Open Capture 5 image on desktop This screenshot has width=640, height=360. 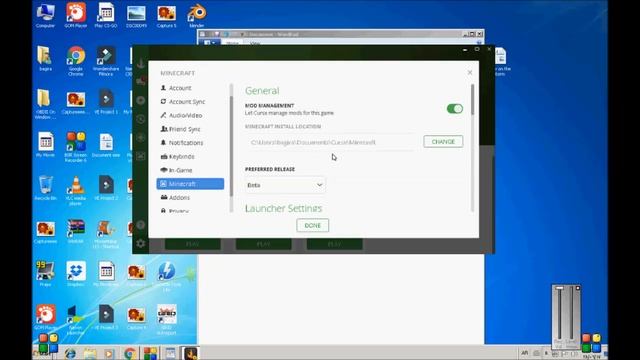point(167,16)
